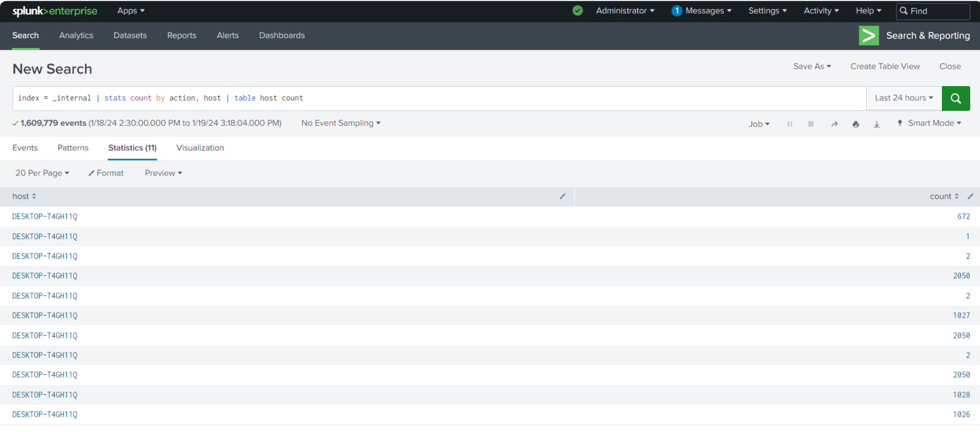Share the search job
The height and width of the screenshot is (432, 980).
pos(834,124)
